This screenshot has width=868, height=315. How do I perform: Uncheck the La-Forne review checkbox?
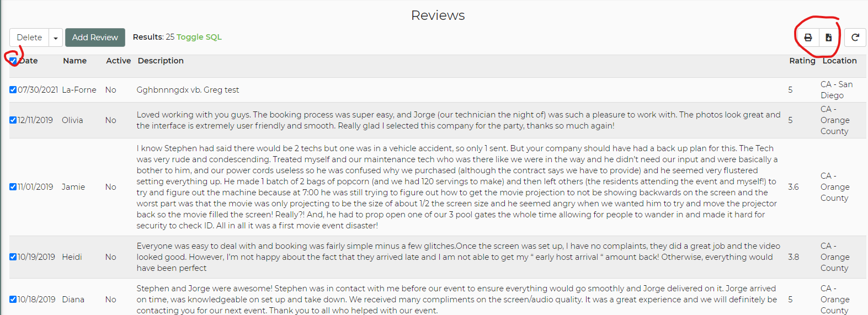tap(13, 90)
